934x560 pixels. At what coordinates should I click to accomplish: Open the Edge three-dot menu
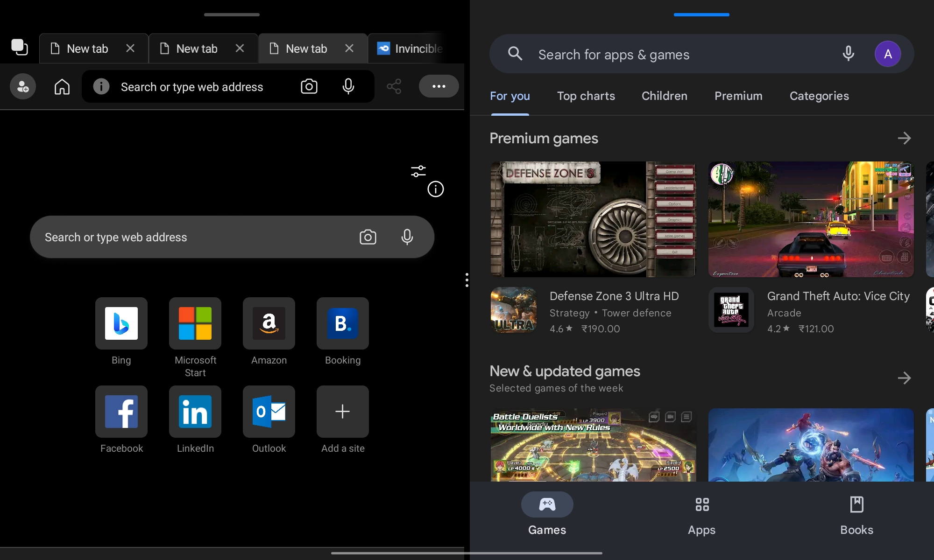439,86
